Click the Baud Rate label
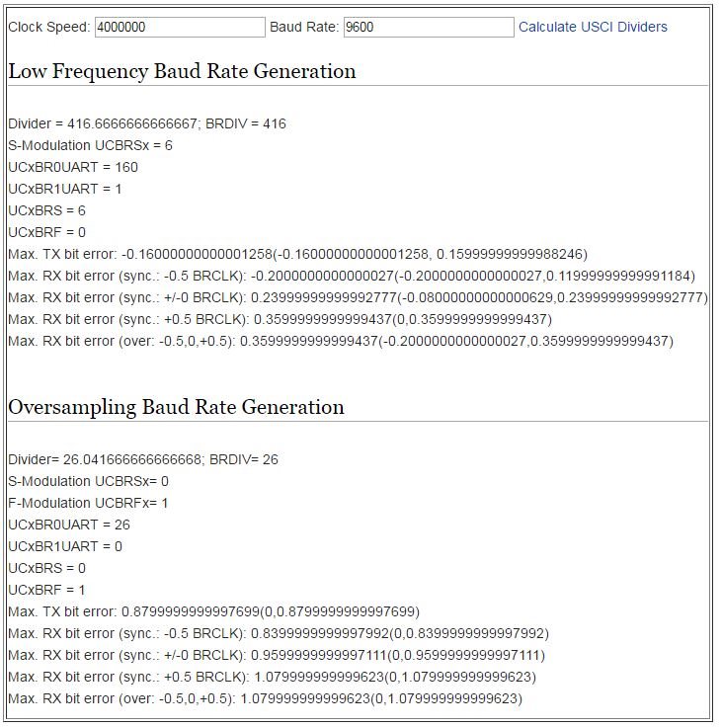The height and width of the screenshot is (728, 722). [x=304, y=28]
